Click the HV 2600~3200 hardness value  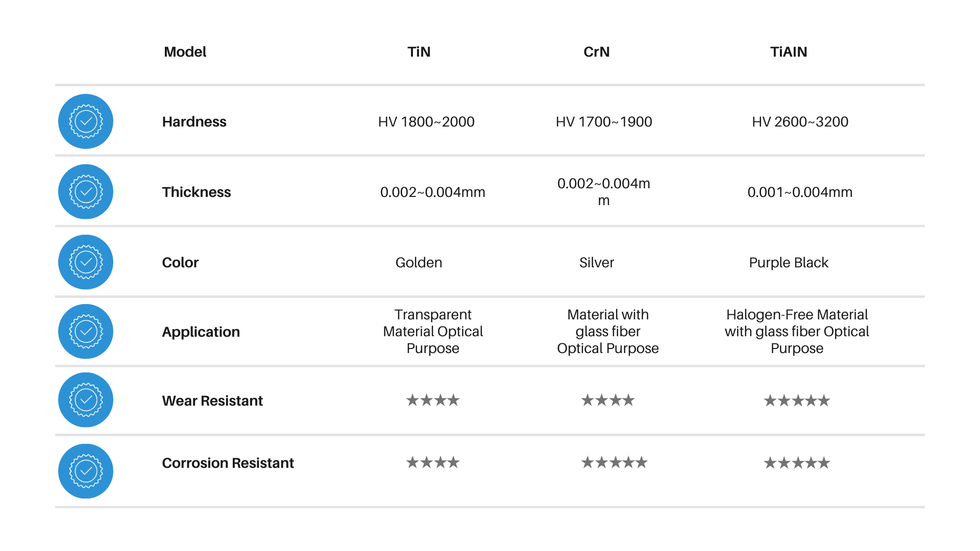(800, 122)
